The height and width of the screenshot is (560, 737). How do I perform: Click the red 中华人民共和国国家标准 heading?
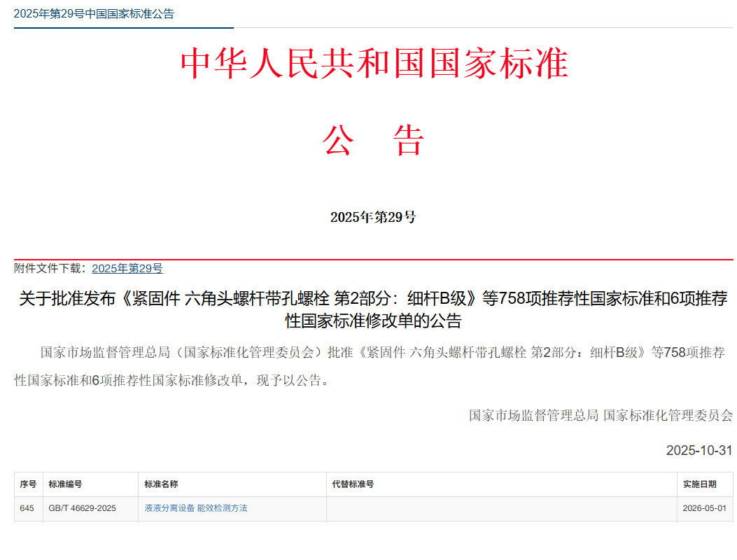point(368,63)
